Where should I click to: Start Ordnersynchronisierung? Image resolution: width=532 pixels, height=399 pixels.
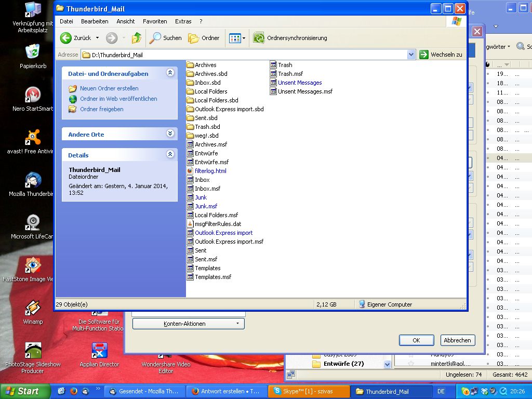click(x=290, y=38)
